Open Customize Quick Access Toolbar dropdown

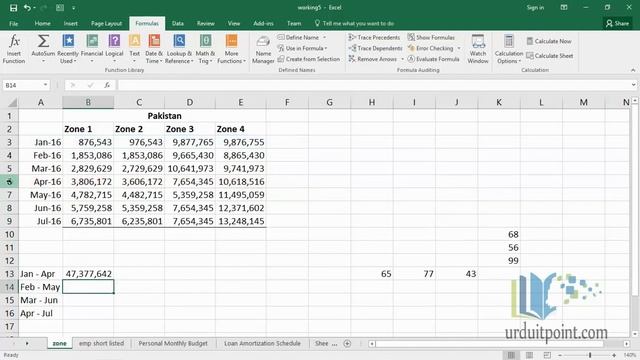[73, 8]
